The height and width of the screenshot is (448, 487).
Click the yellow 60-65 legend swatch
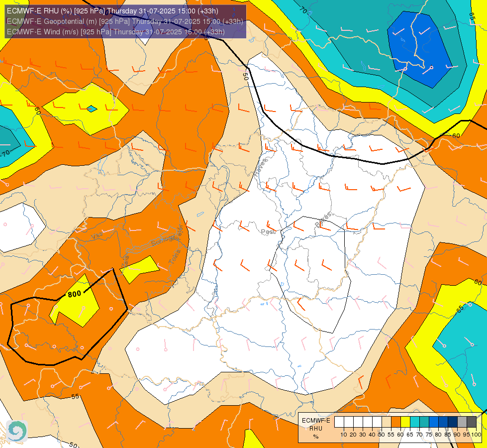[405, 422]
